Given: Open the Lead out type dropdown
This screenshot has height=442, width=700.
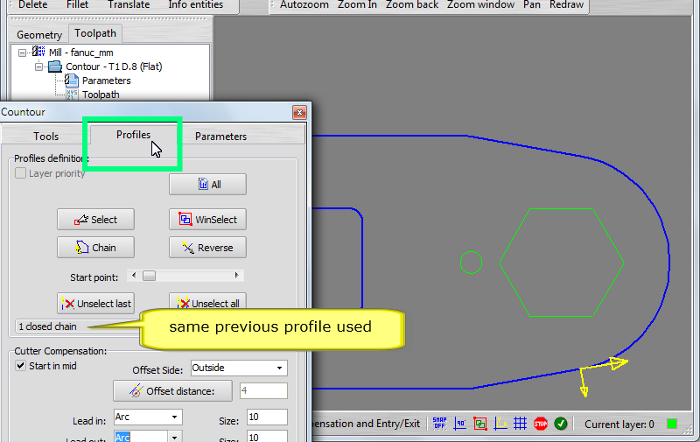Looking at the screenshot, I should (175, 437).
